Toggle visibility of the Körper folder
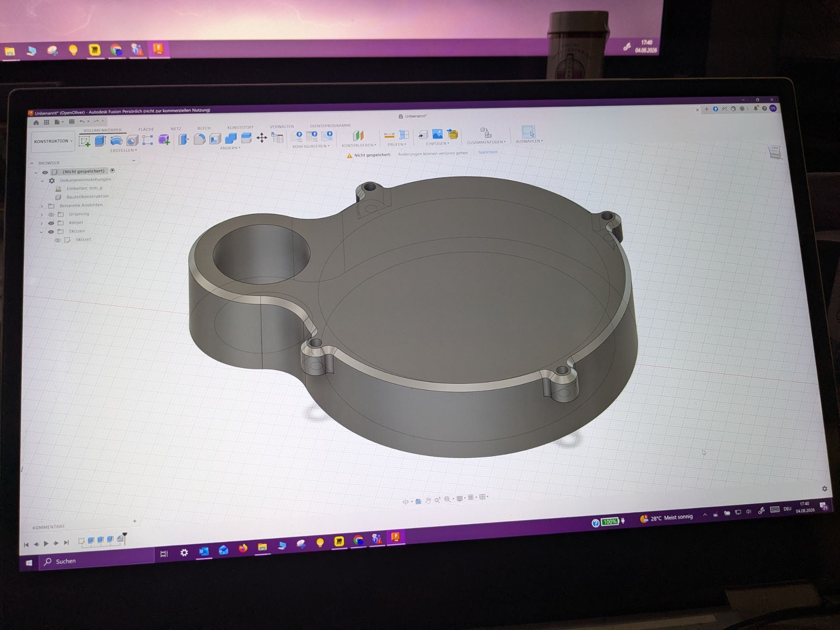 pos(51,223)
